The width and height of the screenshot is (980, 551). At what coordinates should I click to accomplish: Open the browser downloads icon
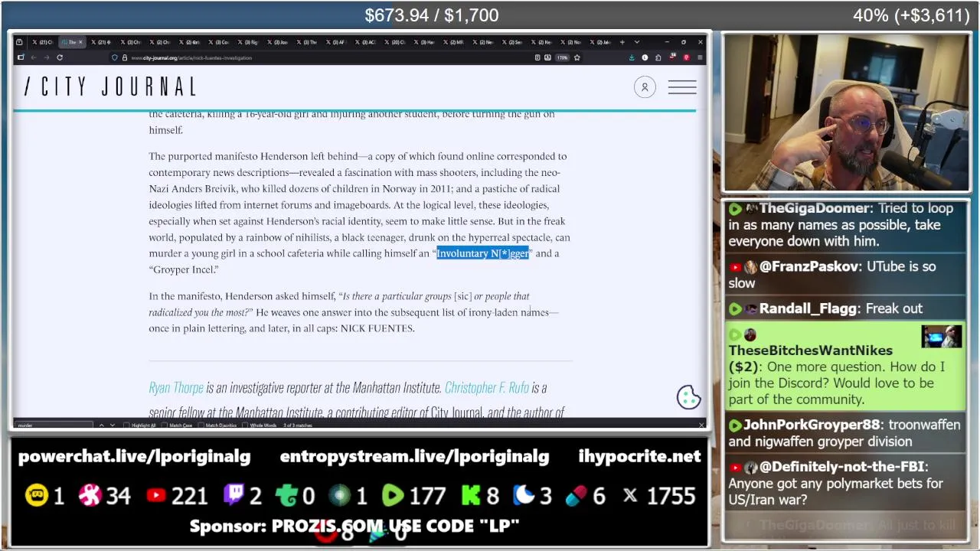click(x=632, y=57)
